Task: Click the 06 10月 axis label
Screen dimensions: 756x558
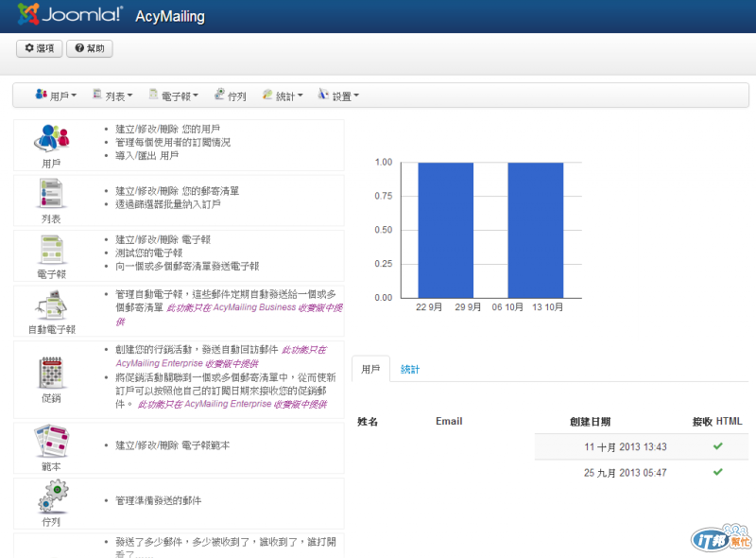Action: pos(507,307)
